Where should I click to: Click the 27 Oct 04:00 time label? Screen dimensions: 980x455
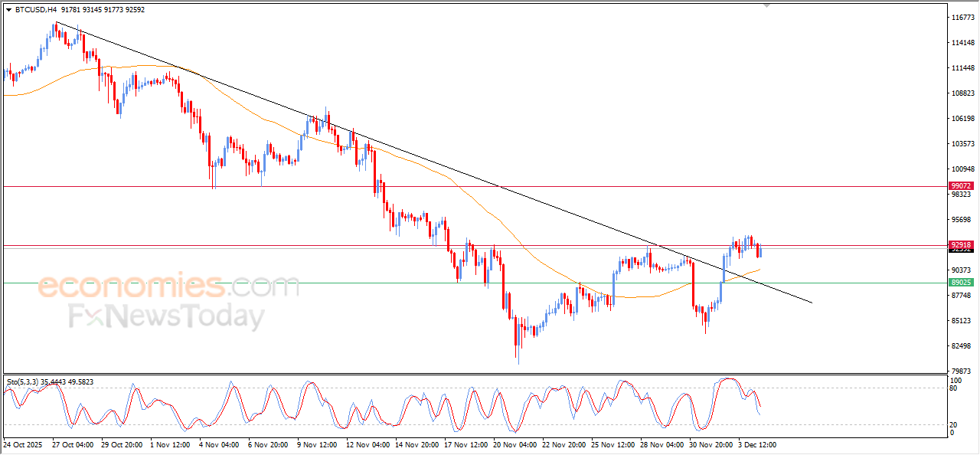point(73,444)
